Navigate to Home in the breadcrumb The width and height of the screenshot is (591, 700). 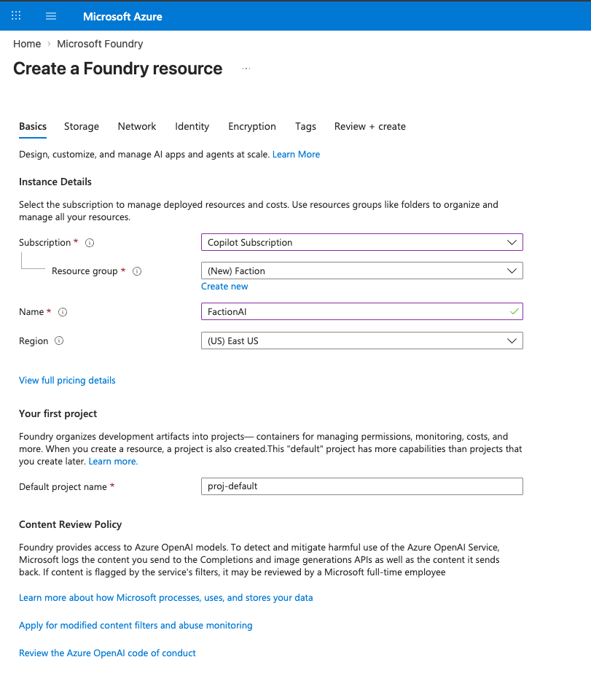[x=27, y=44]
